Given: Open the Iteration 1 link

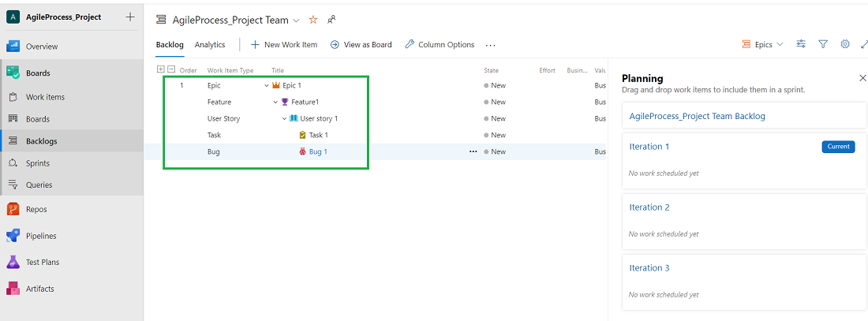Looking at the screenshot, I should pyautogui.click(x=649, y=147).
